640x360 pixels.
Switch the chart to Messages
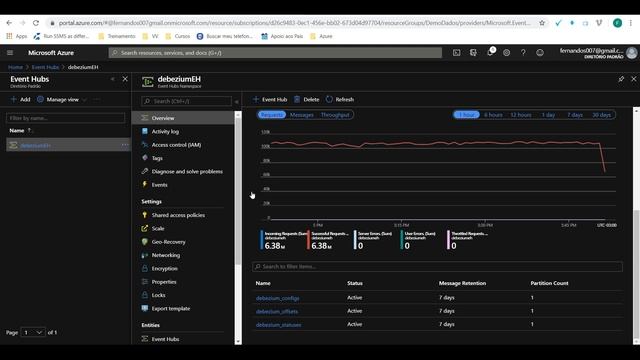pyautogui.click(x=302, y=115)
